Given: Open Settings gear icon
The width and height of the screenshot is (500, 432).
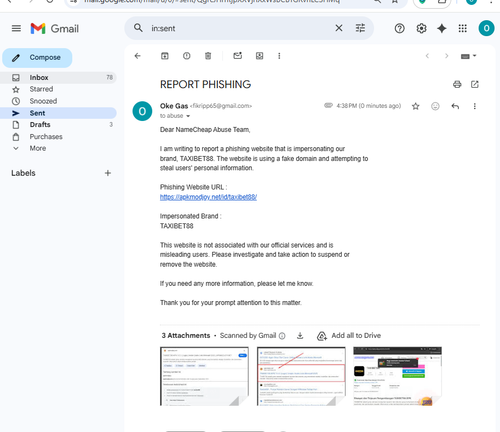Looking at the screenshot, I should point(421,29).
